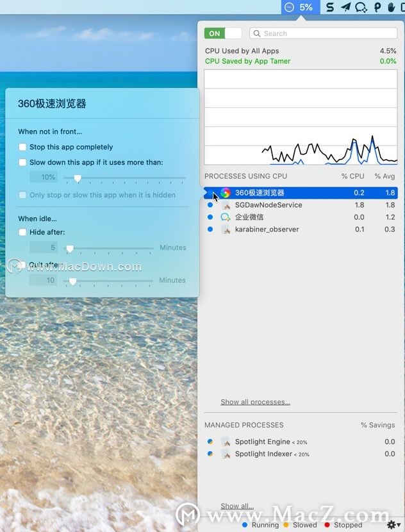Enable the Hide after checkbox
Screen dimensions: 405x532
(22, 232)
